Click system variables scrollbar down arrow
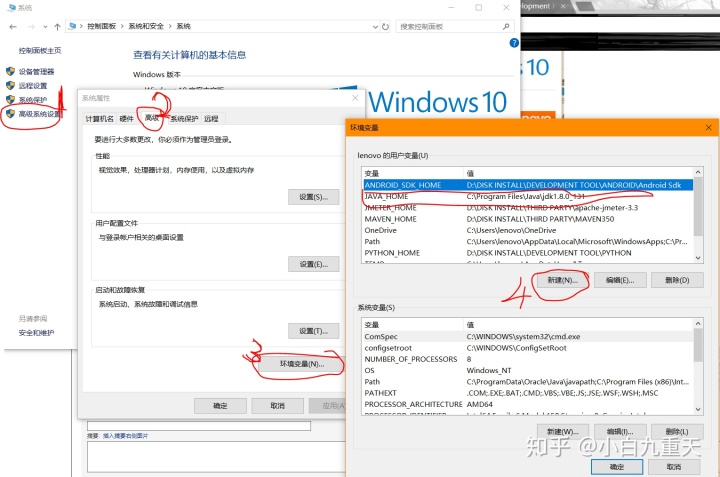 point(698,410)
